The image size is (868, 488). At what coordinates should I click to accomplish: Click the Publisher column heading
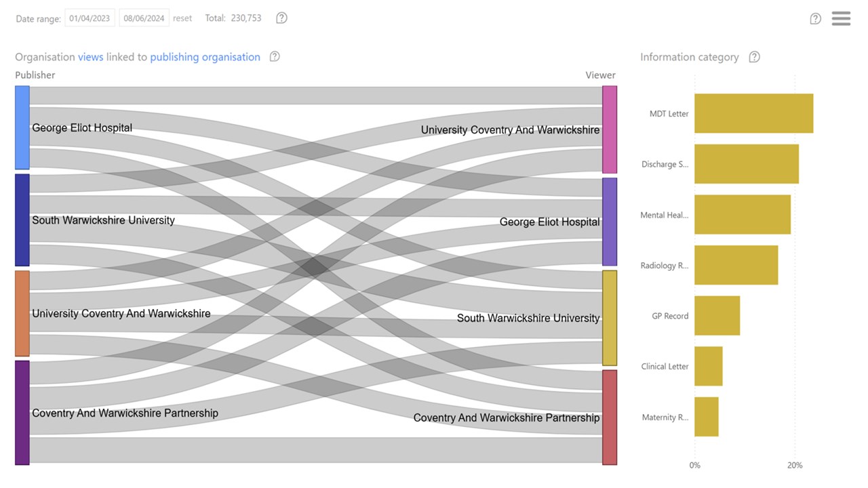tap(35, 75)
